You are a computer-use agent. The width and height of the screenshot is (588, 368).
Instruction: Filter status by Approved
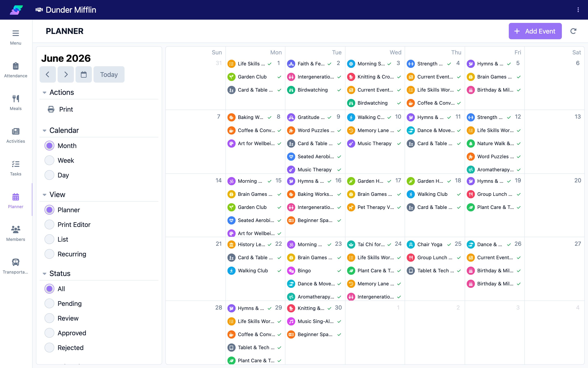click(x=49, y=333)
